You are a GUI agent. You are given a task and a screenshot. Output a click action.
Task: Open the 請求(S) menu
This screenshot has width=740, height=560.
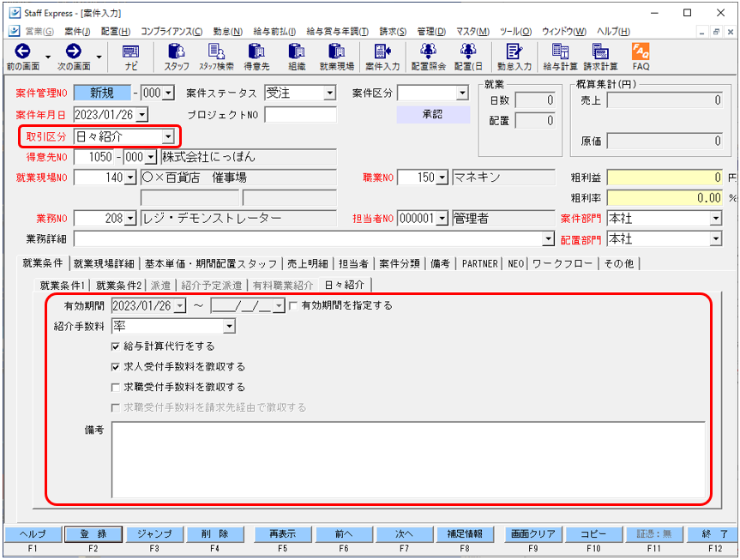[393, 31]
